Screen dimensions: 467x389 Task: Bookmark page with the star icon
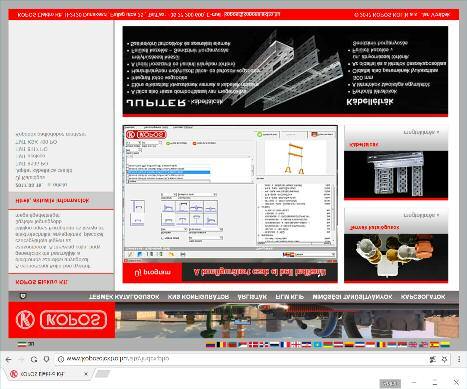(x=444, y=359)
